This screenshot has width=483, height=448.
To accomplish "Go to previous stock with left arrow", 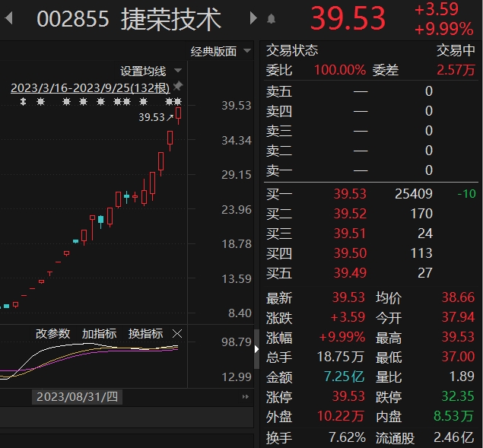I will [9, 19].
